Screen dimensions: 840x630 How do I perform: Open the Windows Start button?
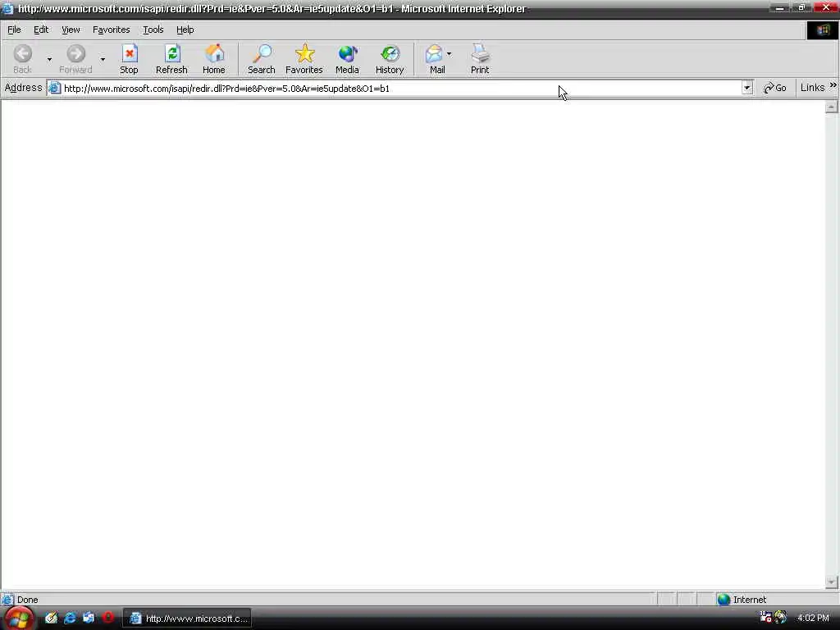pos(18,619)
